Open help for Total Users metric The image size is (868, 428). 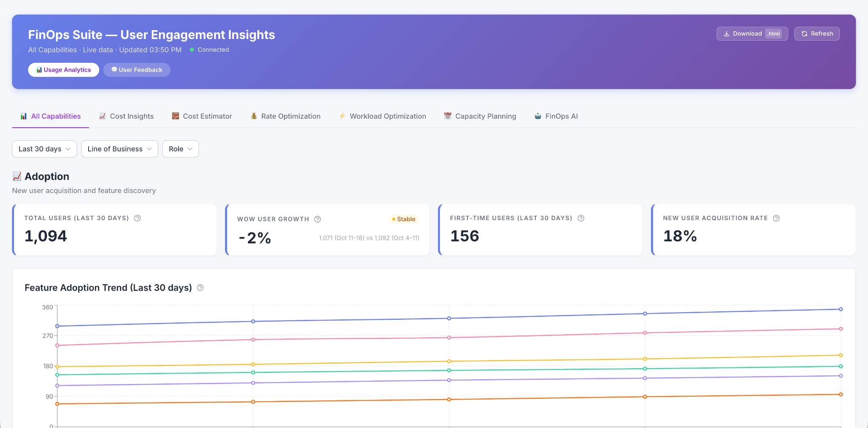pos(137,218)
